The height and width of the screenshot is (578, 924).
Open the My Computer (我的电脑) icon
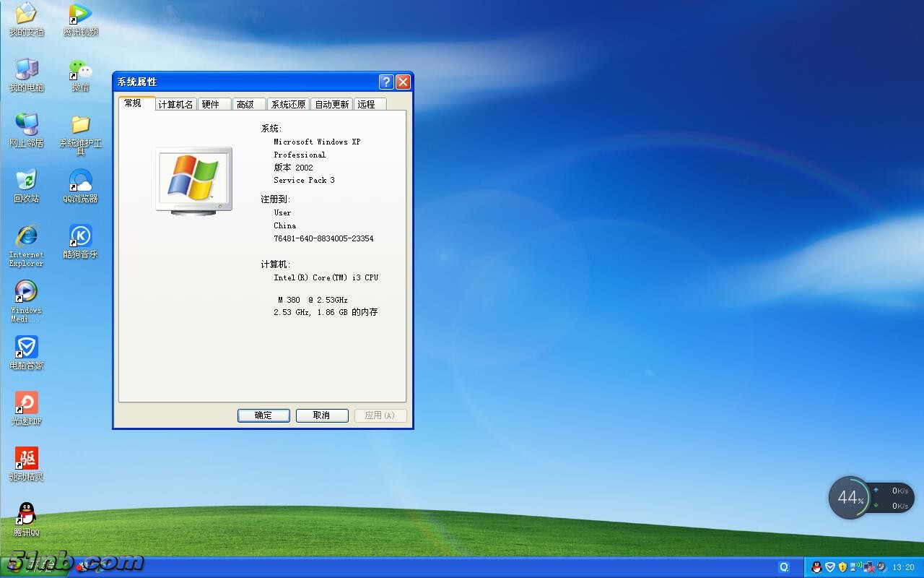click(x=26, y=71)
